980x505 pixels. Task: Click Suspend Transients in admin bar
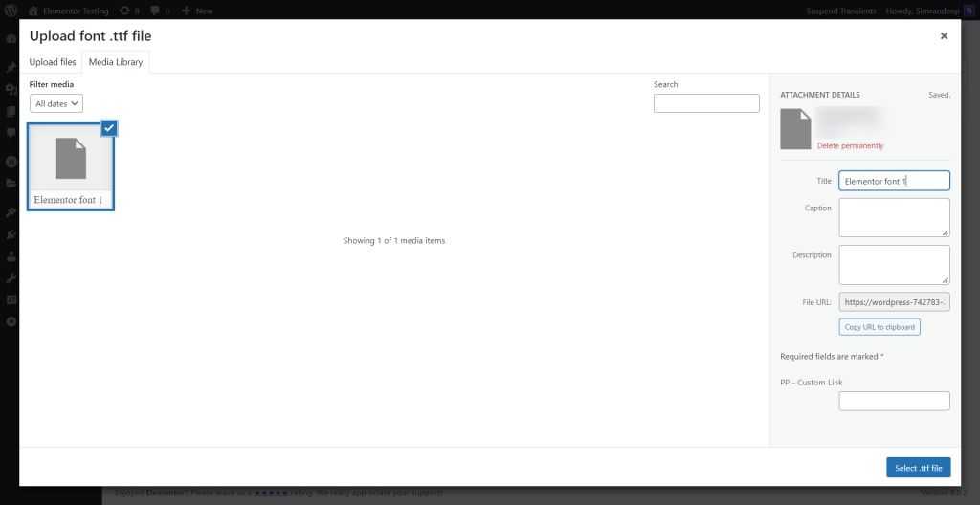841,11
